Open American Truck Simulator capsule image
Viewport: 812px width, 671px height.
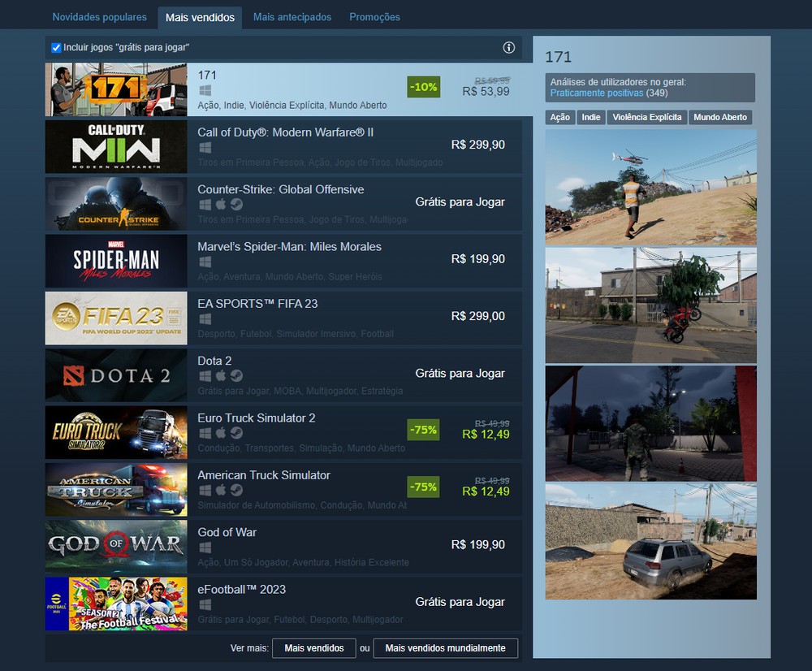pos(116,490)
